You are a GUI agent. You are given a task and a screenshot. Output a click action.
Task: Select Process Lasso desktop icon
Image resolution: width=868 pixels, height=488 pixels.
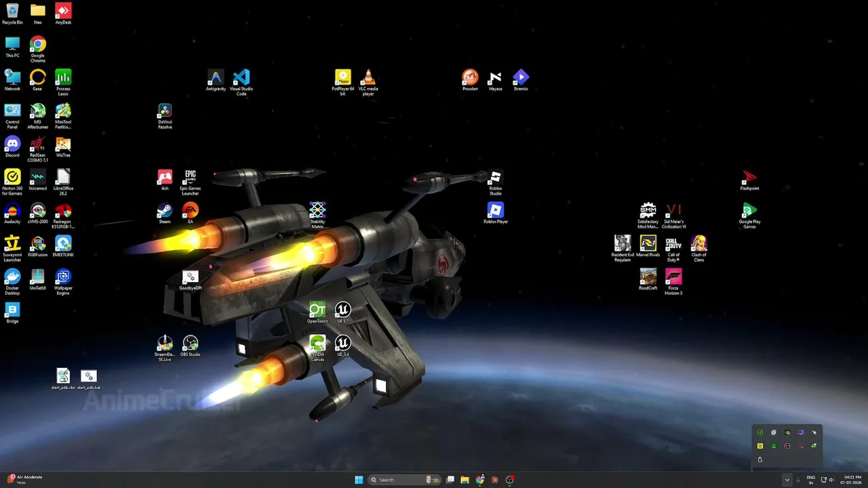pos(63,82)
